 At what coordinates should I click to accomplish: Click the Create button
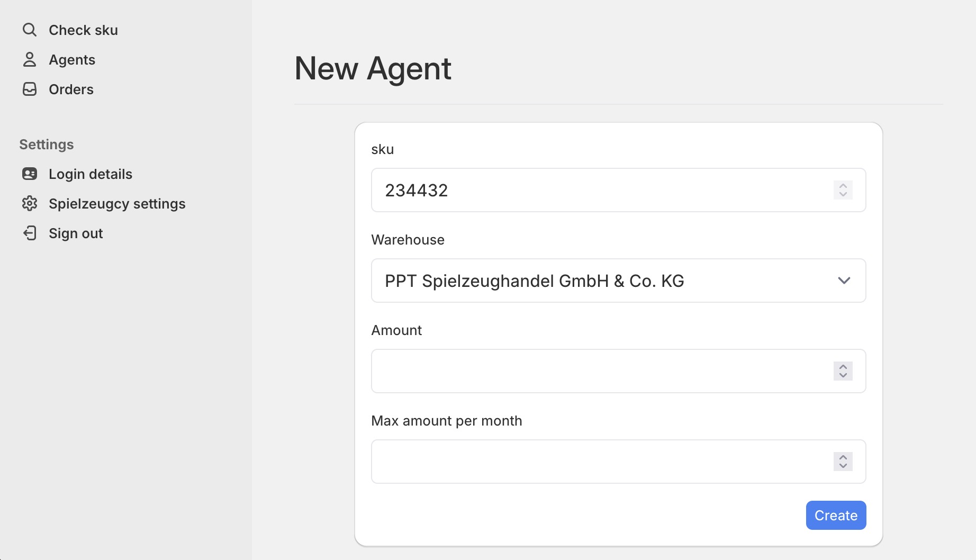[836, 515]
